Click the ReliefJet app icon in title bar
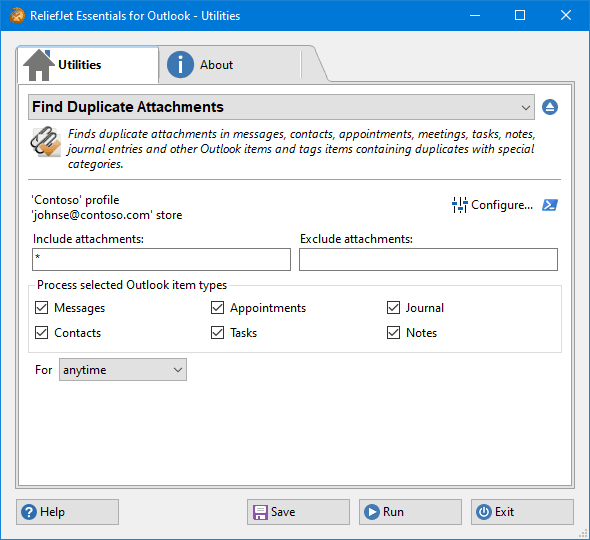 pyautogui.click(x=17, y=15)
